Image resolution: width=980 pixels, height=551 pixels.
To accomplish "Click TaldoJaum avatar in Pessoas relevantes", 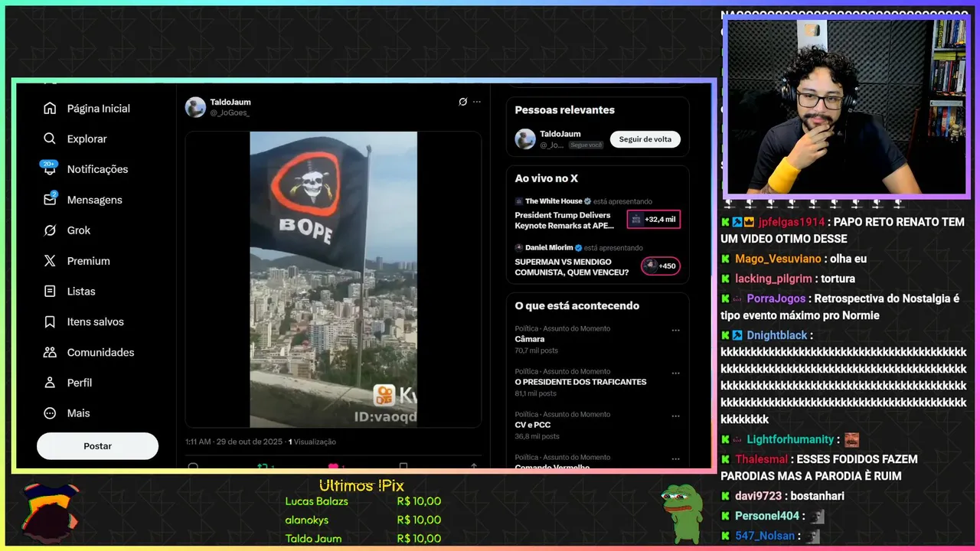I will (525, 139).
